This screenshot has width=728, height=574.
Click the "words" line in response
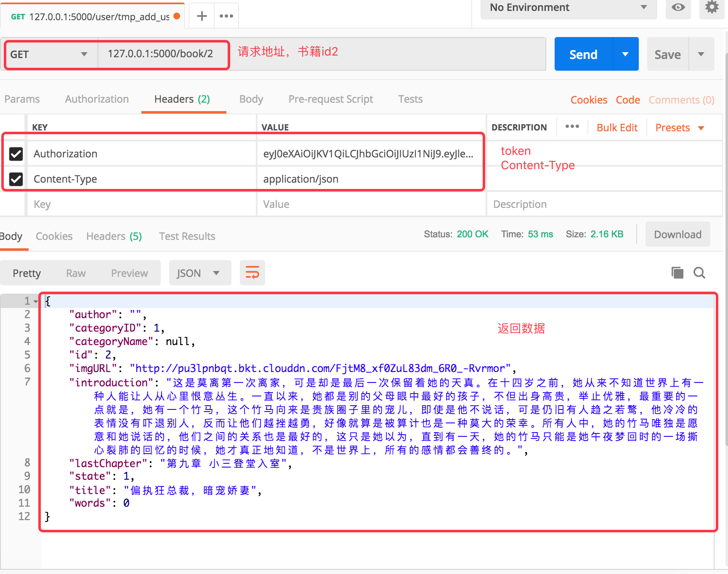pos(99,503)
